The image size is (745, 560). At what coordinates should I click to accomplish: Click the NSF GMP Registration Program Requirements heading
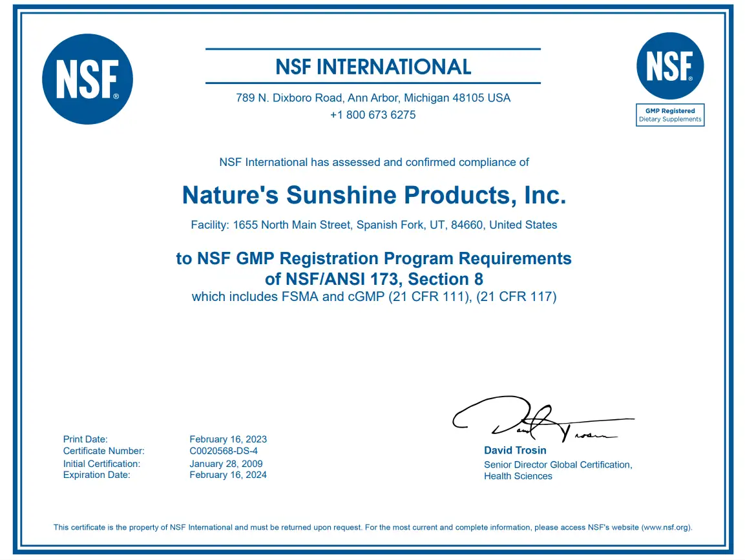tap(373, 258)
